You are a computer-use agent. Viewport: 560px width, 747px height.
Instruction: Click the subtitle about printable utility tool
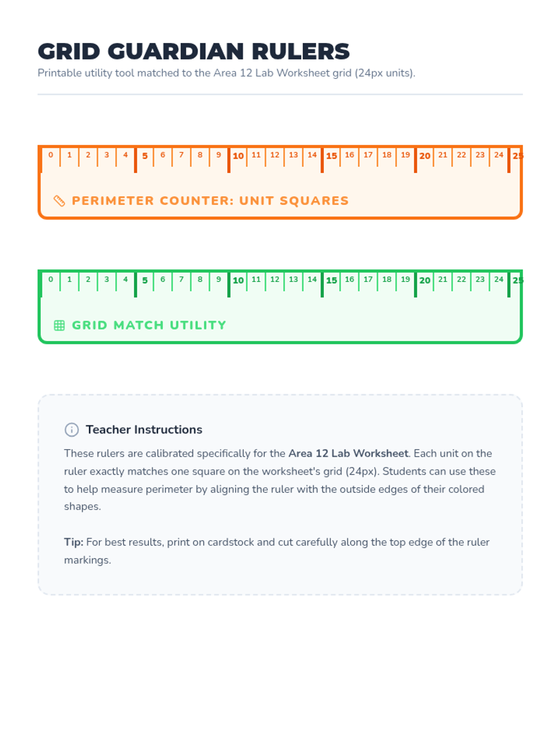tap(226, 73)
